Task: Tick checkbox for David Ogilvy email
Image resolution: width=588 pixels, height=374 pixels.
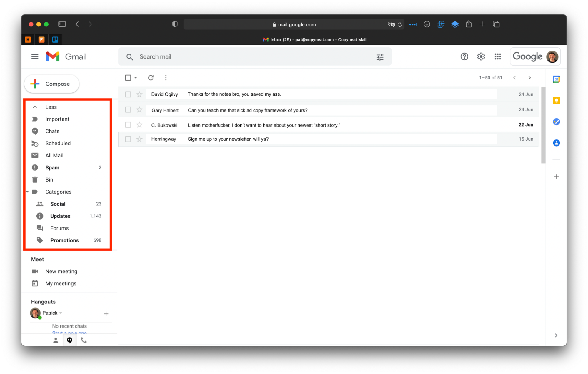Action: [128, 94]
